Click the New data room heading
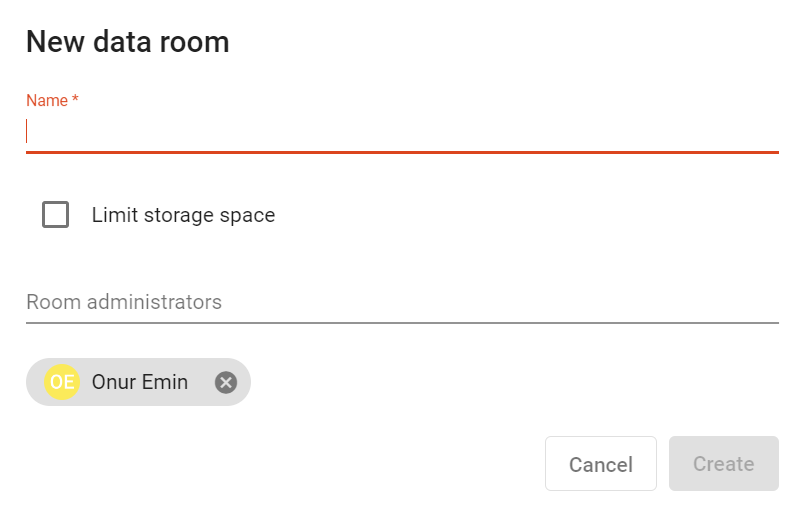This screenshot has height=514, width=805. [128, 42]
